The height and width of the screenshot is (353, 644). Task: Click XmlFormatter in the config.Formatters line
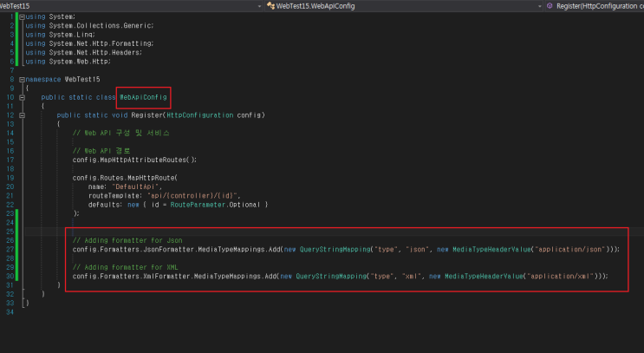[x=166, y=276]
